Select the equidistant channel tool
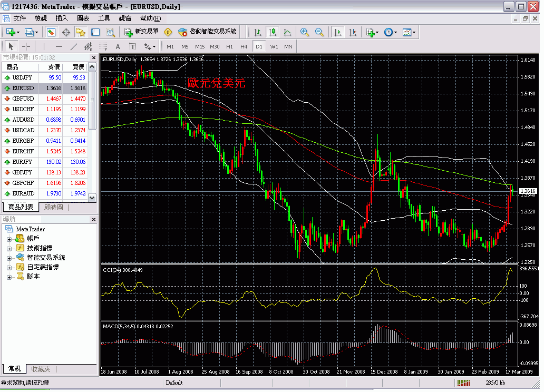The width and height of the screenshot is (544, 392). [88, 46]
